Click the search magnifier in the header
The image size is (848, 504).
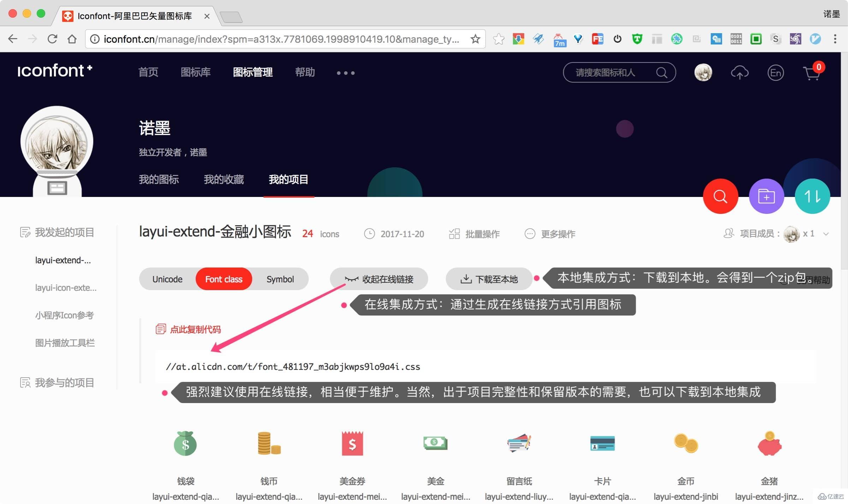tap(662, 73)
